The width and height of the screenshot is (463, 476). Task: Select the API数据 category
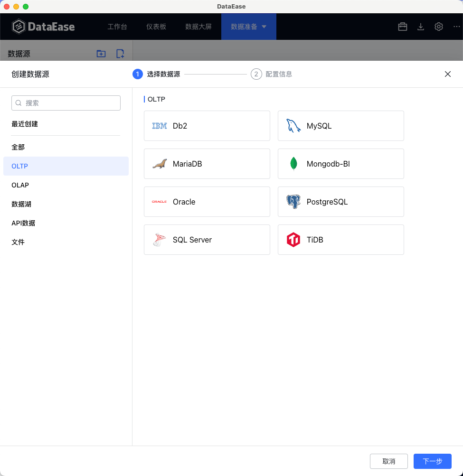point(66,223)
